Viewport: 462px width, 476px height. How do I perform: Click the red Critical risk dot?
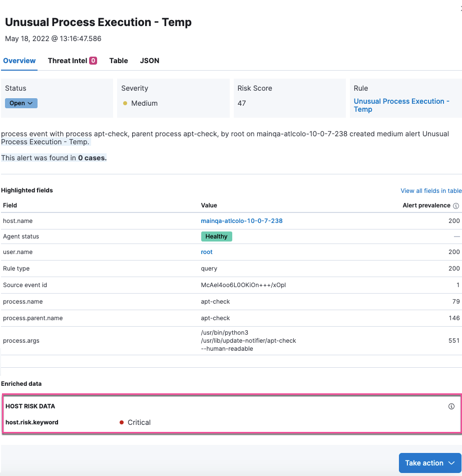tap(122, 422)
